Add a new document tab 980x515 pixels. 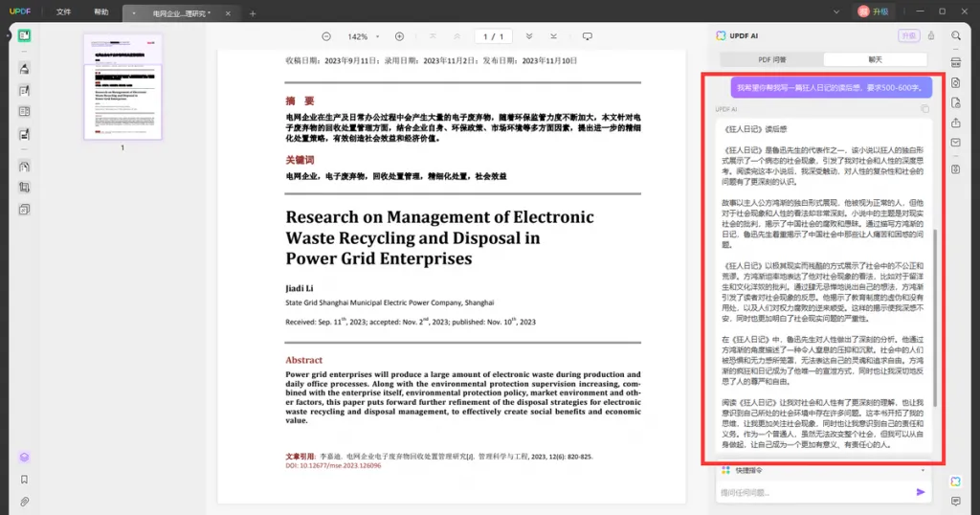(253, 13)
